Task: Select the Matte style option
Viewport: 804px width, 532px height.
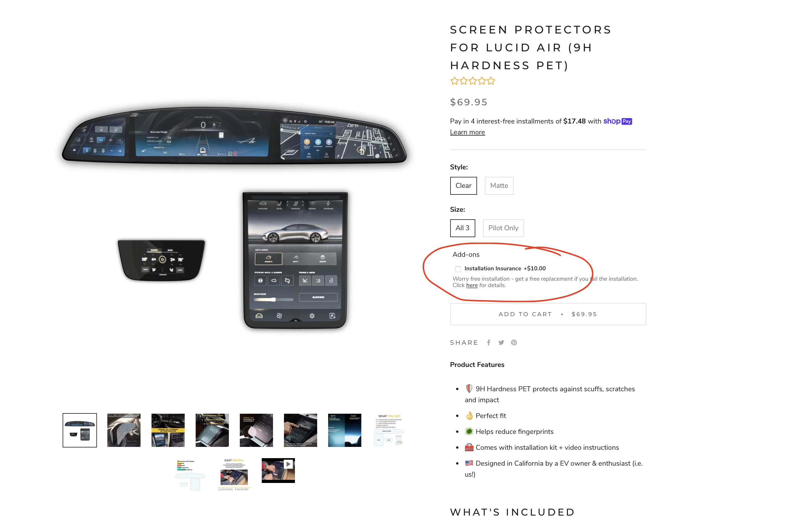Action: (499, 185)
